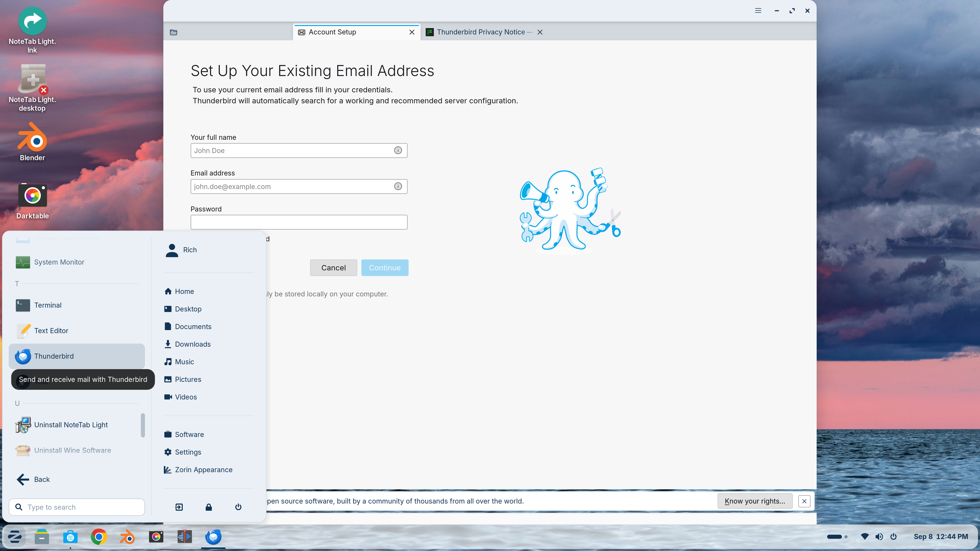Screen dimensions: 980x551
Task: Click info icon in email address field
Action: click(398, 186)
